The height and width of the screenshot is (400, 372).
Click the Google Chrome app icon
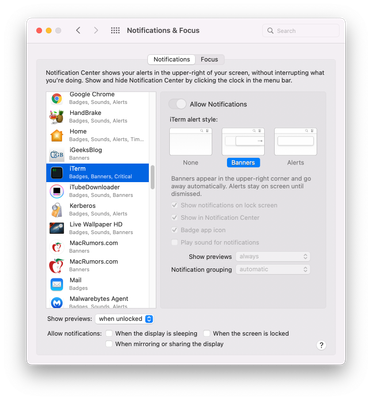point(57,98)
